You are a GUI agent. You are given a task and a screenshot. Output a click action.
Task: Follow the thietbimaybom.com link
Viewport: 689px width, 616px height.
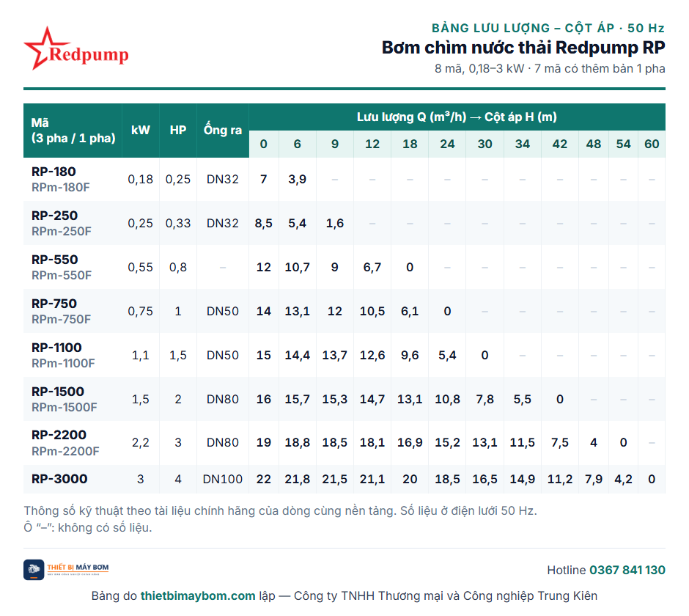tap(198, 595)
